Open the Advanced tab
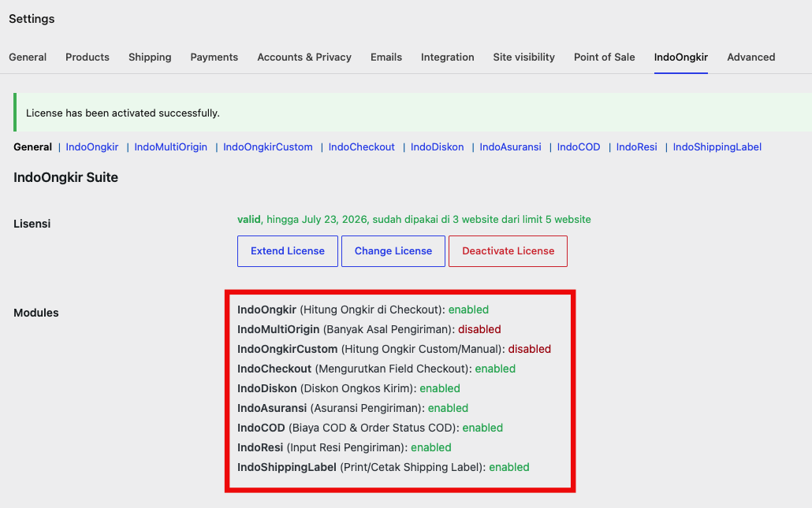Screen dimensions: 812x508 [751, 57]
